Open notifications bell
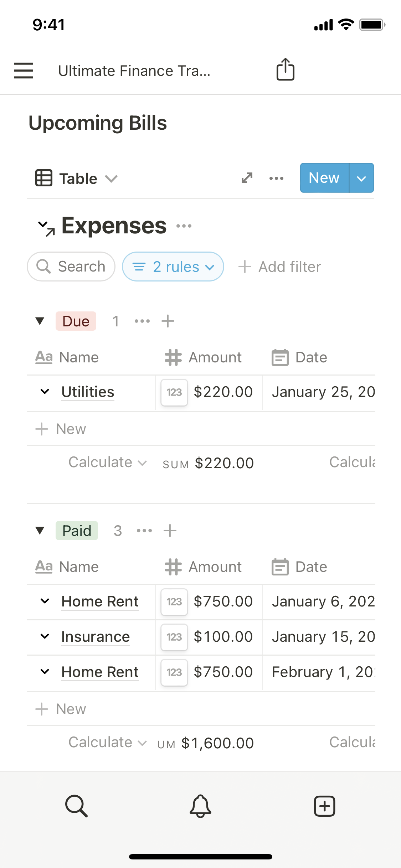Screen dimensions: 401x868 coord(200,806)
